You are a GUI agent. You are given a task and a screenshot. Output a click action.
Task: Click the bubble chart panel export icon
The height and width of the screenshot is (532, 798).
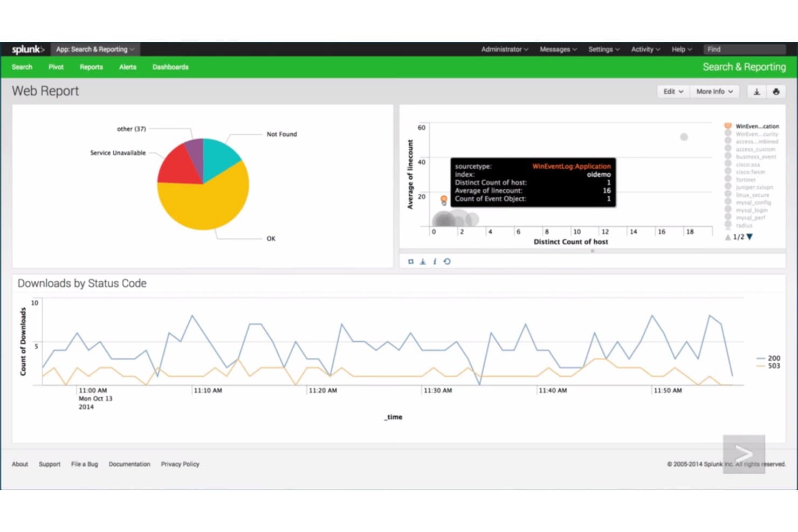pos(423,261)
